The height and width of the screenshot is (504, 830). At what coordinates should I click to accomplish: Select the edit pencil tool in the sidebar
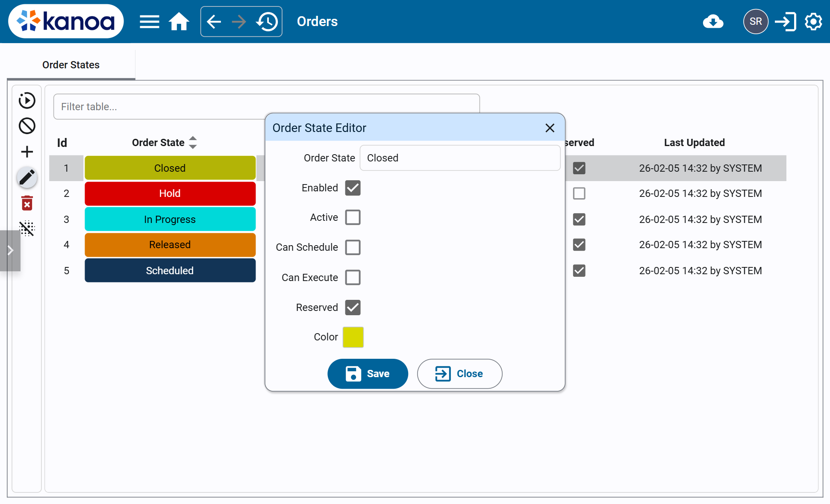(x=26, y=177)
